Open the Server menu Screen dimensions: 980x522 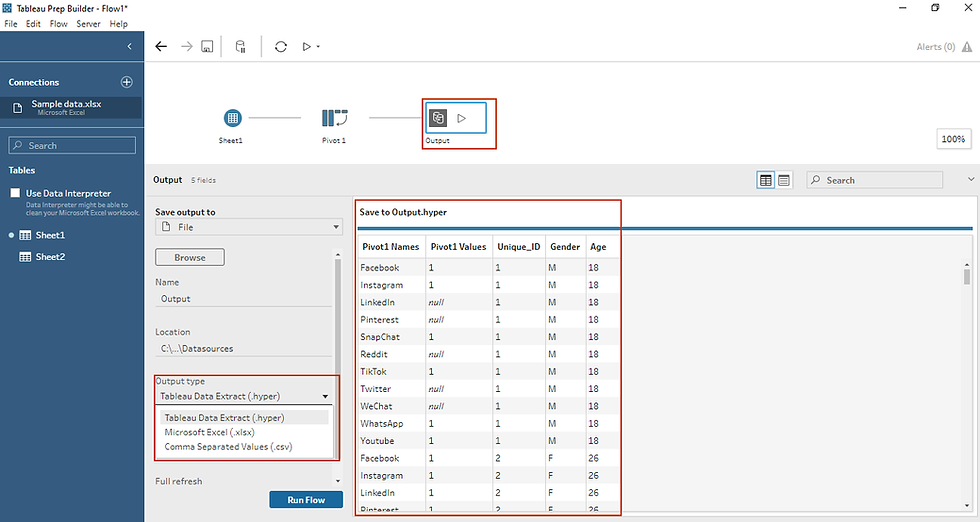[x=88, y=24]
